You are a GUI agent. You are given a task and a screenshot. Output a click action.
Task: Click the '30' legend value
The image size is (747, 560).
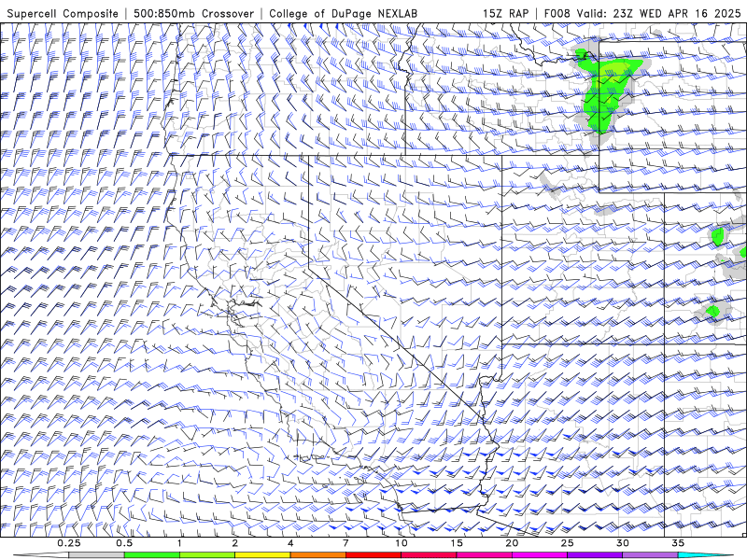point(623,543)
